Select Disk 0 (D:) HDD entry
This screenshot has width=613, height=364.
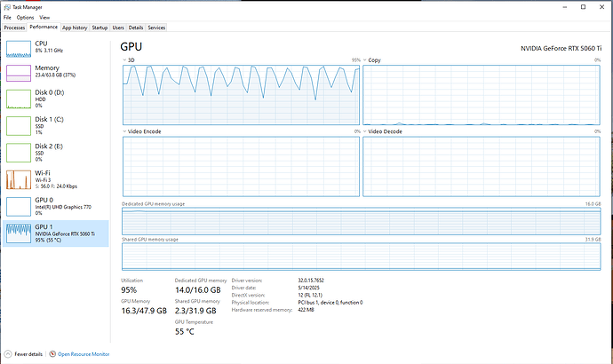tap(55, 99)
